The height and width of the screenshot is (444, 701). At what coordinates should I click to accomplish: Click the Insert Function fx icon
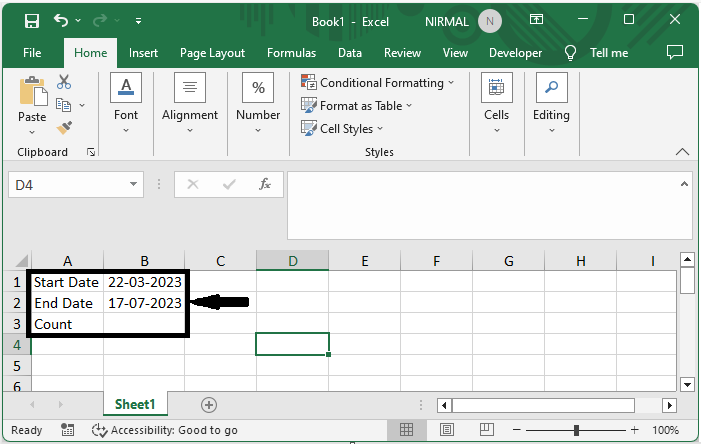(x=265, y=184)
